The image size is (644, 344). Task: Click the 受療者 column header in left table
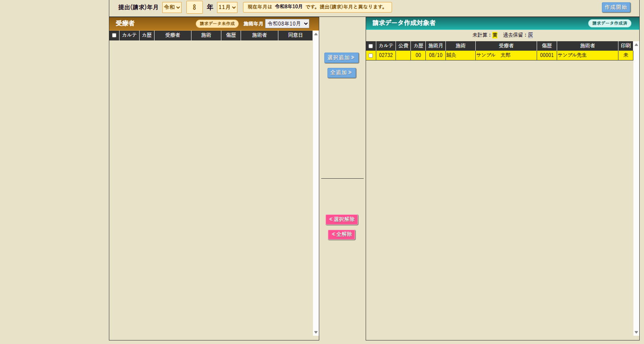click(173, 35)
